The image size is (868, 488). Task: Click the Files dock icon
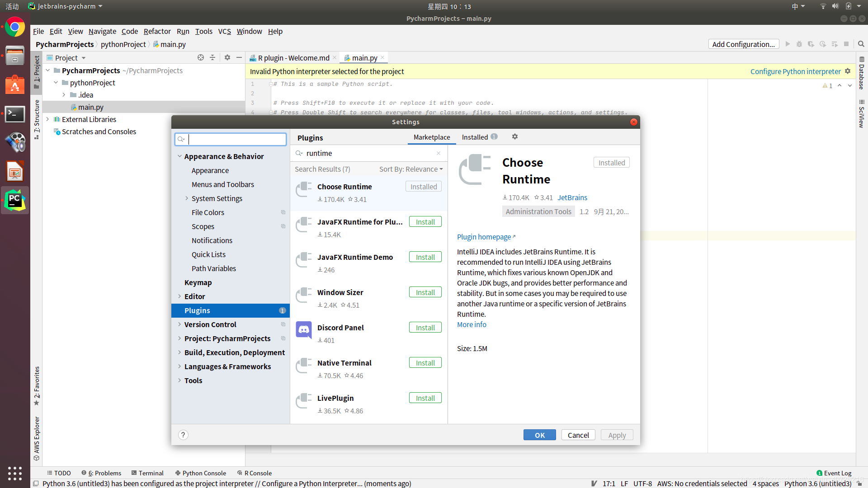point(15,56)
